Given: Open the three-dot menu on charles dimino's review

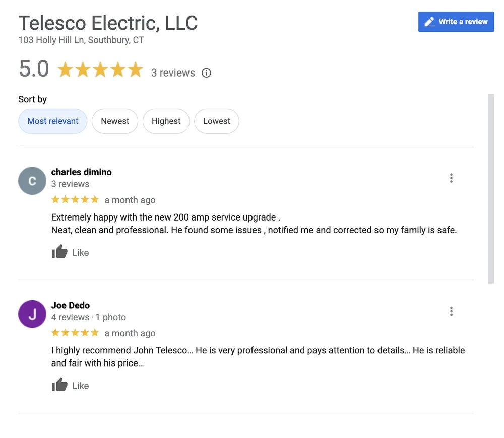Looking at the screenshot, I should [x=451, y=178].
